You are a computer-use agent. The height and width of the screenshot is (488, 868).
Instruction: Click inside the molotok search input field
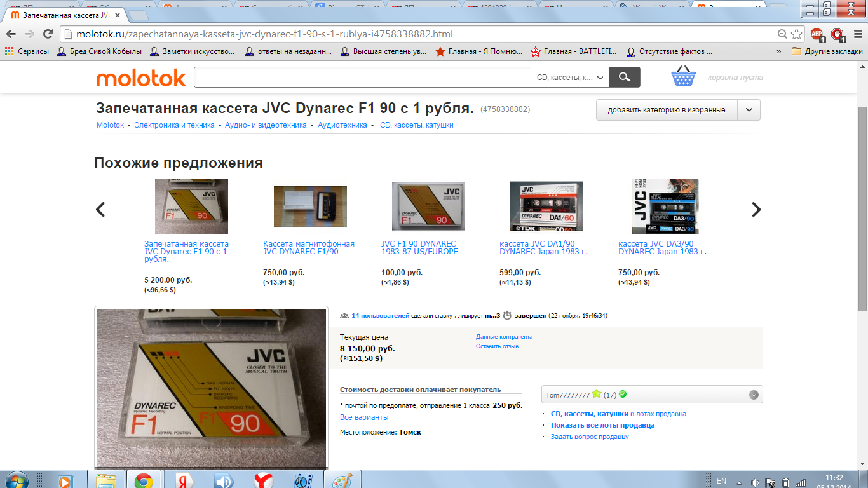coord(363,78)
